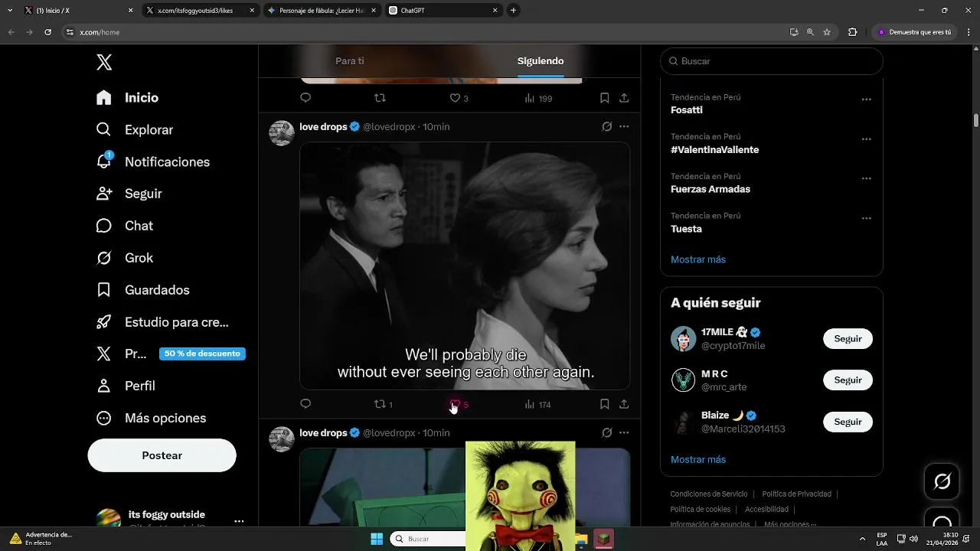This screenshot has height=551, width=980.
Task: Open the Política de Privacidad link
Action: (x=797, y=494)
